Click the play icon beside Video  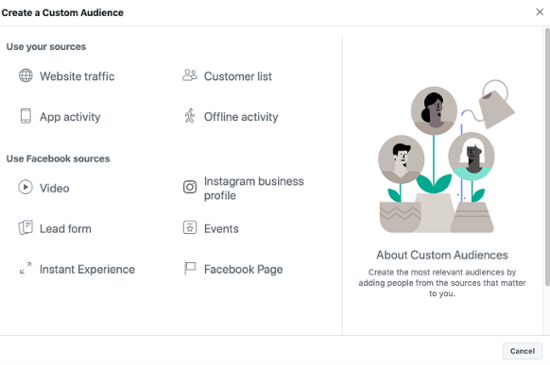pyautogui.click(x=25, y=187)
